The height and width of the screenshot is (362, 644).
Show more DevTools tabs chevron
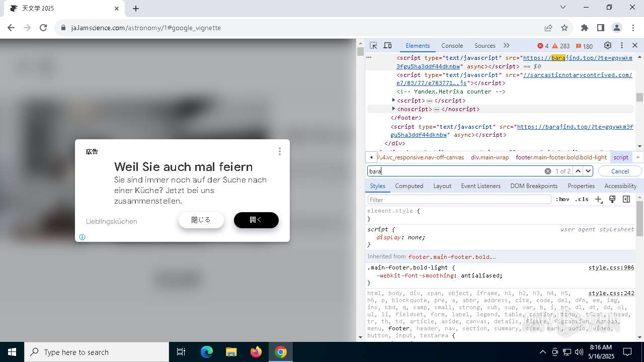pyautogui.click(x=507, y=45)
